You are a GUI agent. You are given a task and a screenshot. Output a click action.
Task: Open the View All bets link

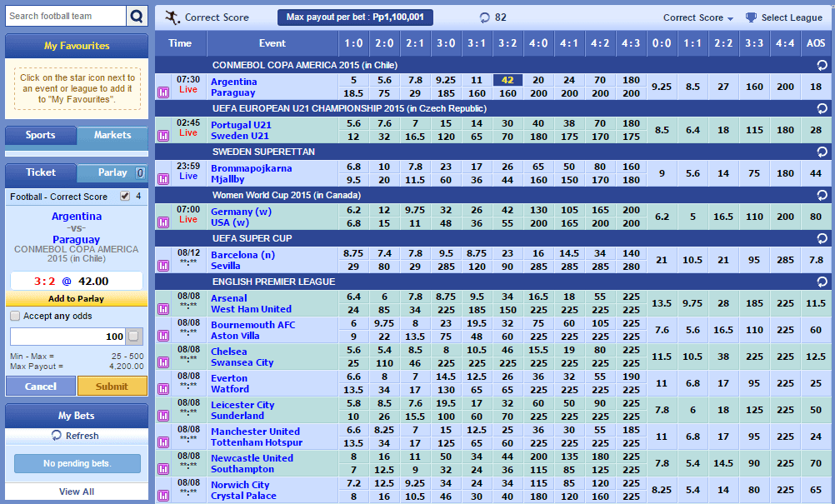(77, 492)
